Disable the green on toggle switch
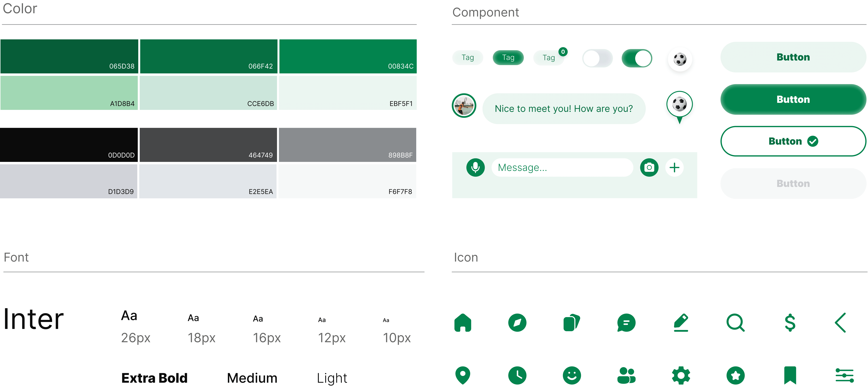Screen dimensions: 868x386 pos(637,58)
